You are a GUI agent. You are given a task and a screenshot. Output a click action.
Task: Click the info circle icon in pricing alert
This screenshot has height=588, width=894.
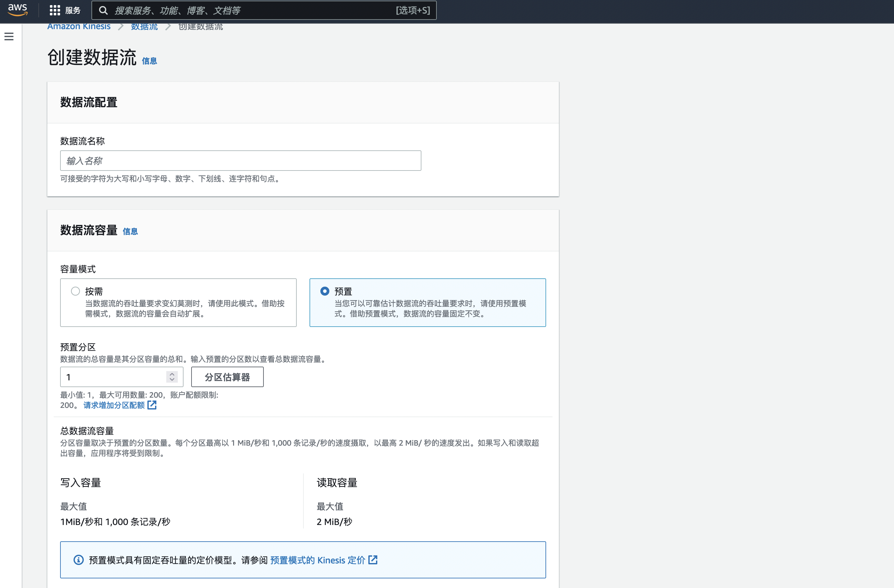[x=79, y=560]
